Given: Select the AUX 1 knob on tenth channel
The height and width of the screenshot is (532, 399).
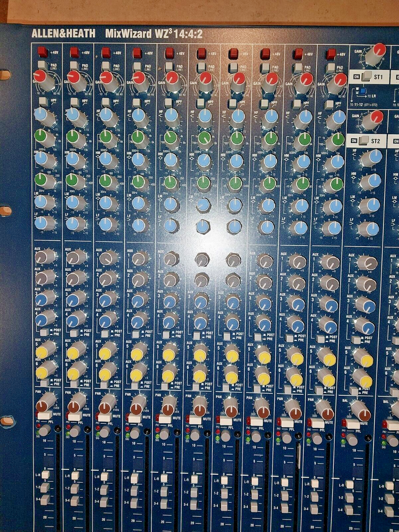Looking at the screenshot, I should pos(329,262).
